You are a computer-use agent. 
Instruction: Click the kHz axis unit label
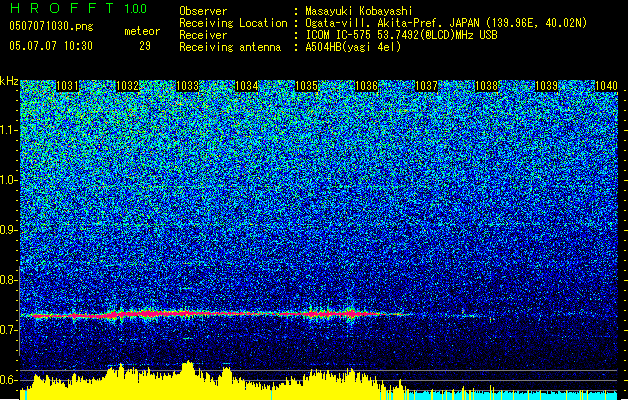point(9,81)
